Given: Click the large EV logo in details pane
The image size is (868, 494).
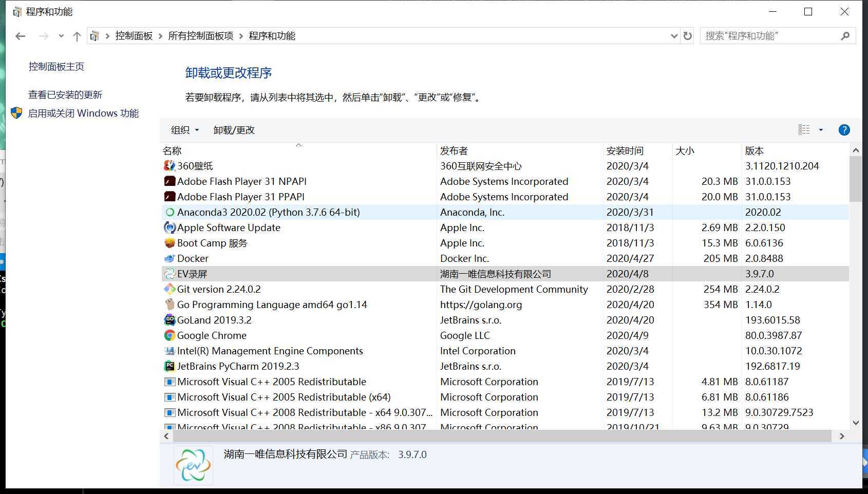Looking at the screenshot, I should [x=193, y=465].
